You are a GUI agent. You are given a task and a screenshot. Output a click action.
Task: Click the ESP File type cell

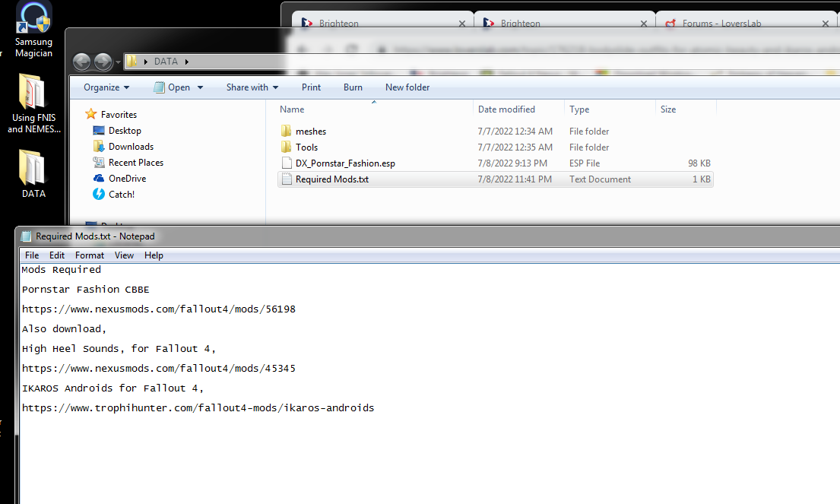click(x=585, y=163)
